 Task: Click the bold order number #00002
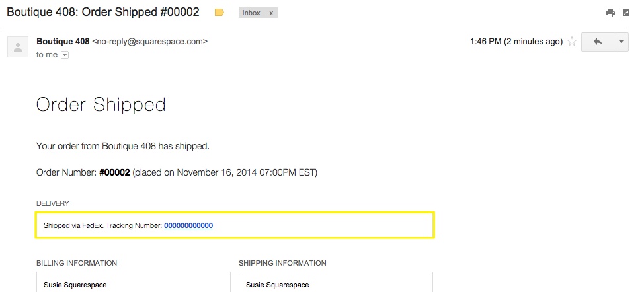pyautogui.click(x=114, y=173)
